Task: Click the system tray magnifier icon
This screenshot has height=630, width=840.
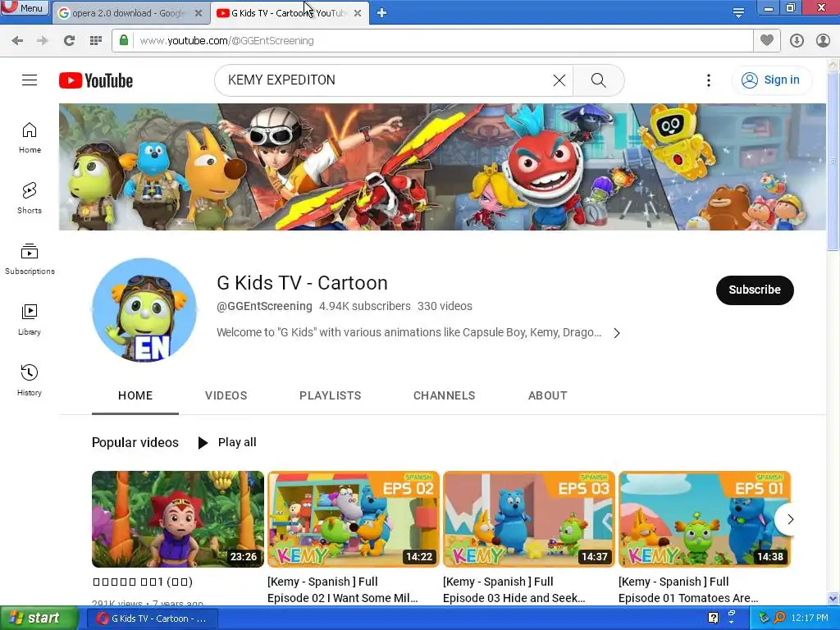Action: 779,618
